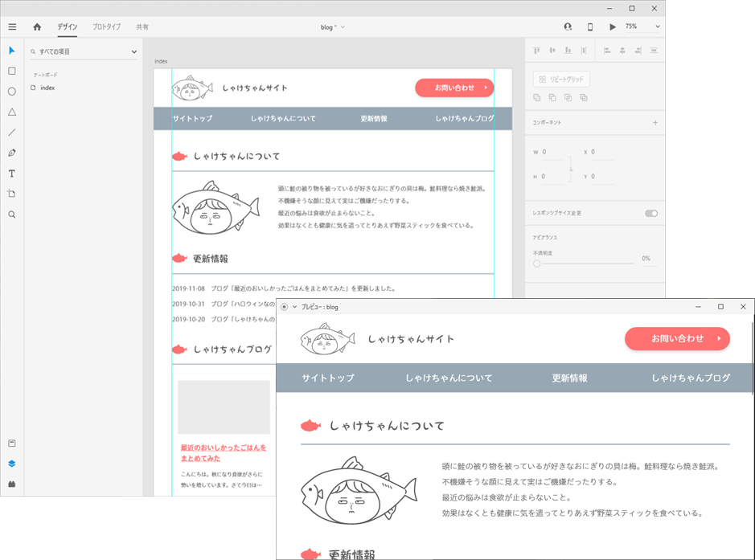Switch to the 共有 tab
This screenshot has width=755, height=560.
point(142,27)
